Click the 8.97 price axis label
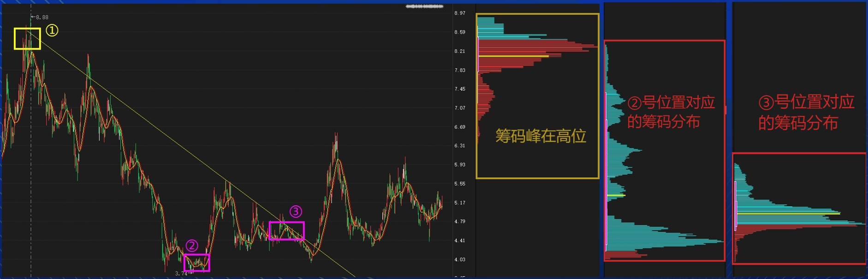The width and height of the screenshot is (868, 279). [x=459, y=13]
